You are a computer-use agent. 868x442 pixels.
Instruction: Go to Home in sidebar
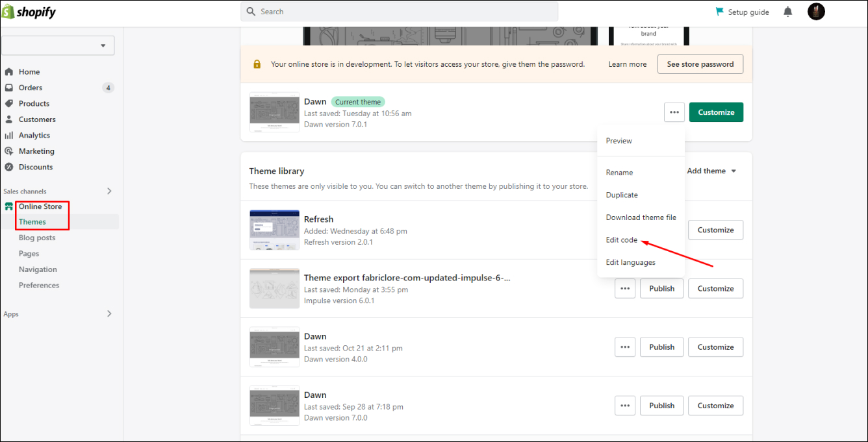tap(29, 72)
